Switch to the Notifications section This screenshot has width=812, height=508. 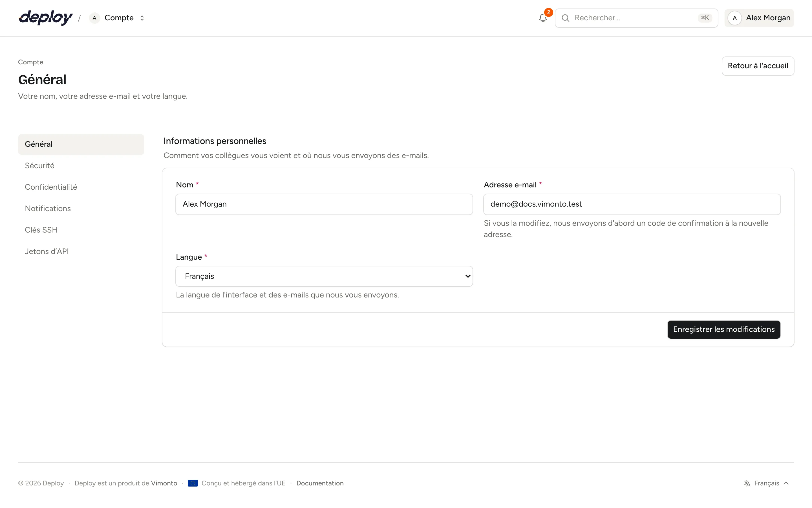click(x=81, y=209)
